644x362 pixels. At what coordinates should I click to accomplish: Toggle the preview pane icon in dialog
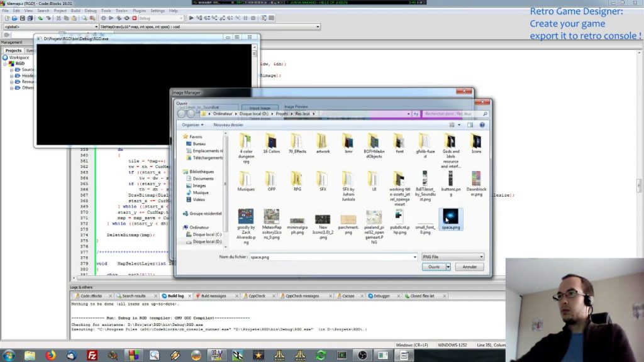[470, 125]
